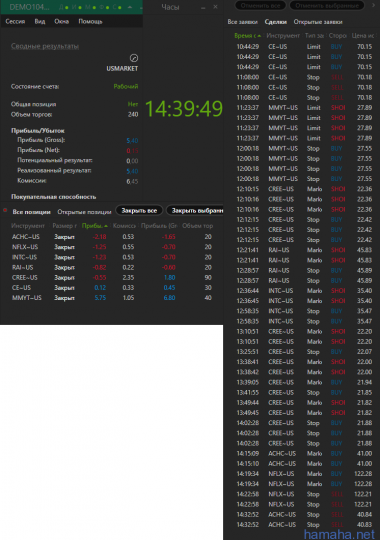
Task: Open the Сводные результаты link
Action: point(45,46)
